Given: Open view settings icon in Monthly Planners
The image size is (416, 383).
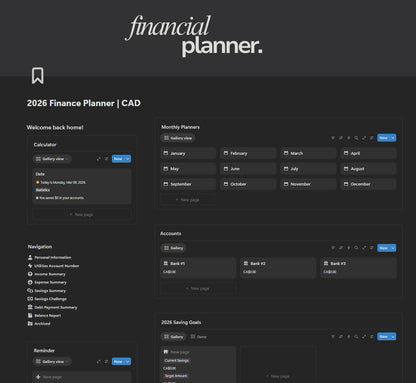Looking at the screenshot, I should [372, 138].
